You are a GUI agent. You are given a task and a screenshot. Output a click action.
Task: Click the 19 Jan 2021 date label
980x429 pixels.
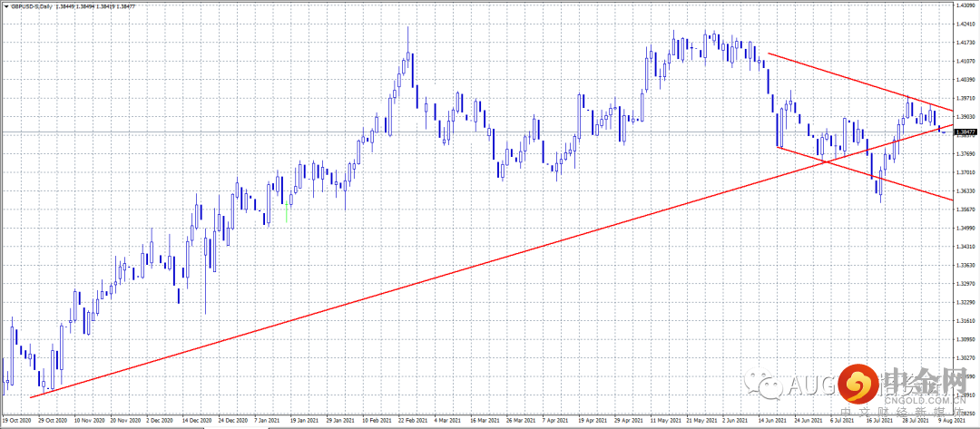coord(304,420)
